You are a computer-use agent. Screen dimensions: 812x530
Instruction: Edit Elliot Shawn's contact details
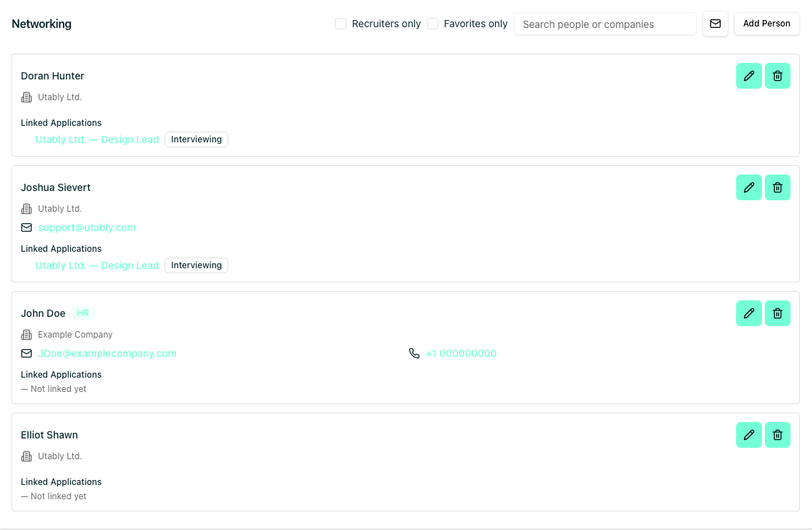[x=748, y=435]
